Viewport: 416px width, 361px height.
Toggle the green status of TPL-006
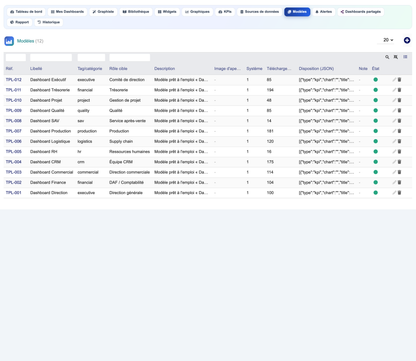tap(376, 141)
